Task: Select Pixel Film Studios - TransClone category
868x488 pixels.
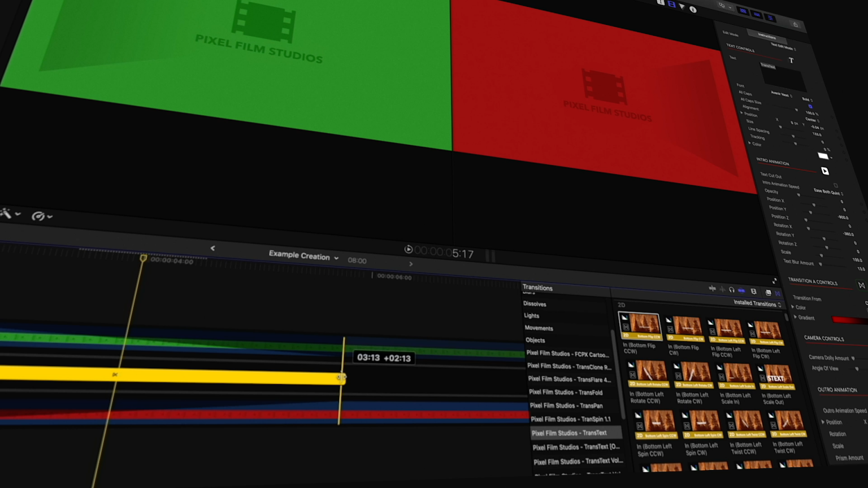Action: tap(569, 367)
